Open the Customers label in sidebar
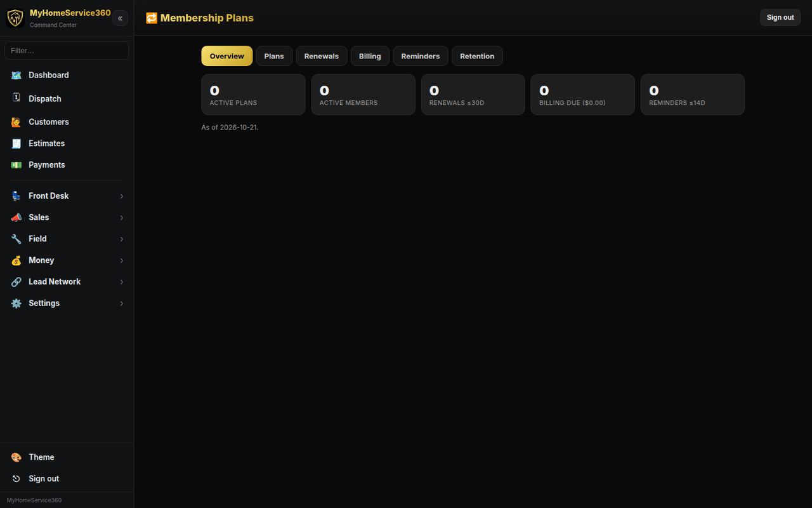 [49, 122]
